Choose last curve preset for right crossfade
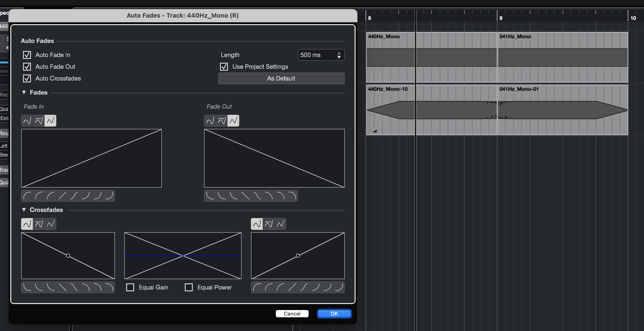The width and height of the screenshot is (644, 331). point(339,287)
